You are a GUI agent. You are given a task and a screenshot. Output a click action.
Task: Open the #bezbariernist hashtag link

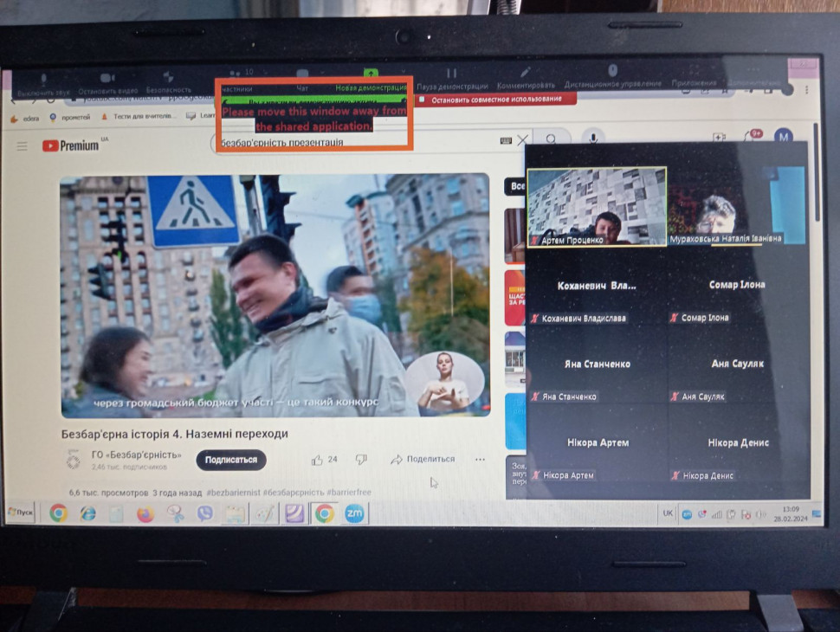(x=233, y=493)
